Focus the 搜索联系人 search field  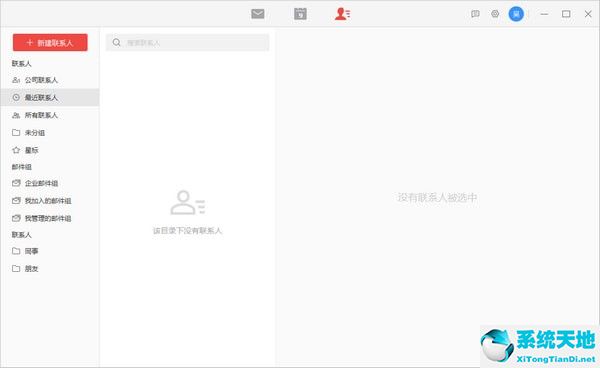point(188,42)
